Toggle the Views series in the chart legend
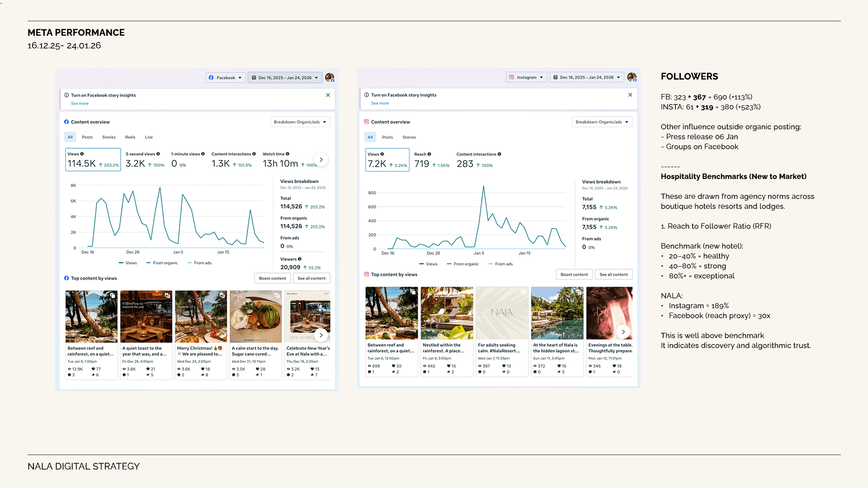Image resolution: width=868 pixels, height=488 pixels. point(128,263)
